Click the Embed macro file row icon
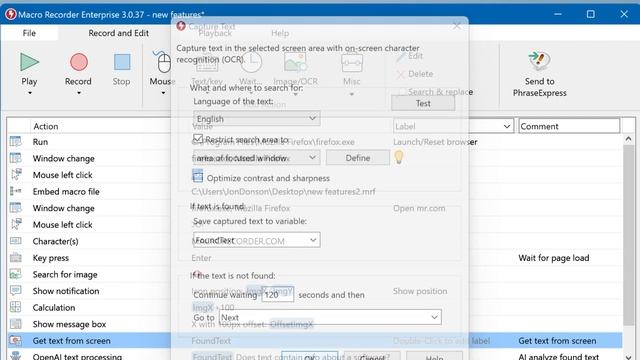This screenshot has height=360, width=640. click(x=16, y=191)
